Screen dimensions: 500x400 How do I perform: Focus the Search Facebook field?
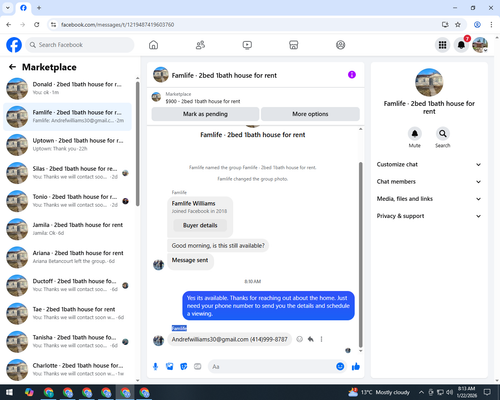click(80, 45)
